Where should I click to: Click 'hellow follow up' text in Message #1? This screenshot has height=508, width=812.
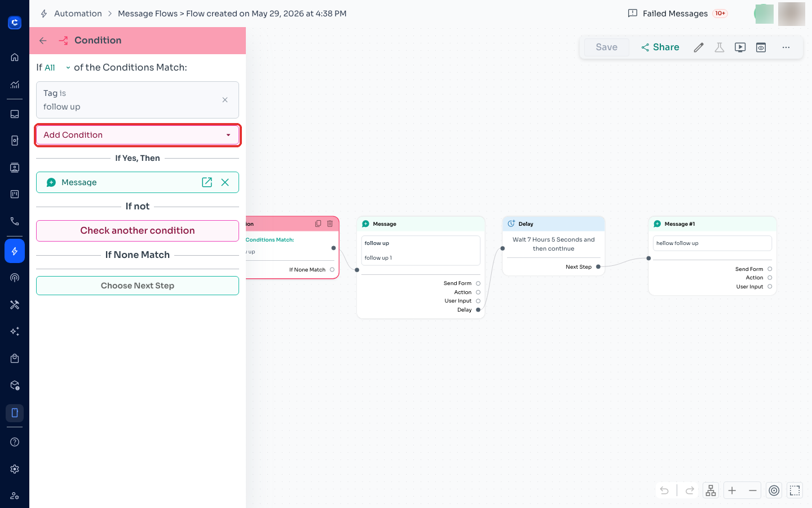pos(677,243)
